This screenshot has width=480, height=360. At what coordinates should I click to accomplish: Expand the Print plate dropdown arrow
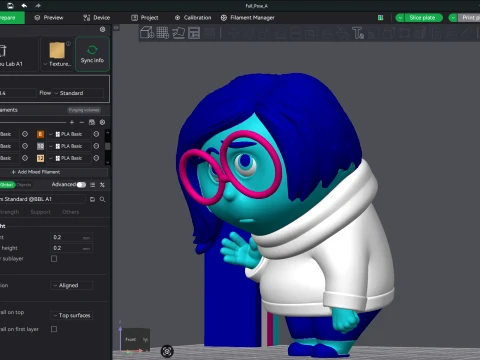pos(453,18)
